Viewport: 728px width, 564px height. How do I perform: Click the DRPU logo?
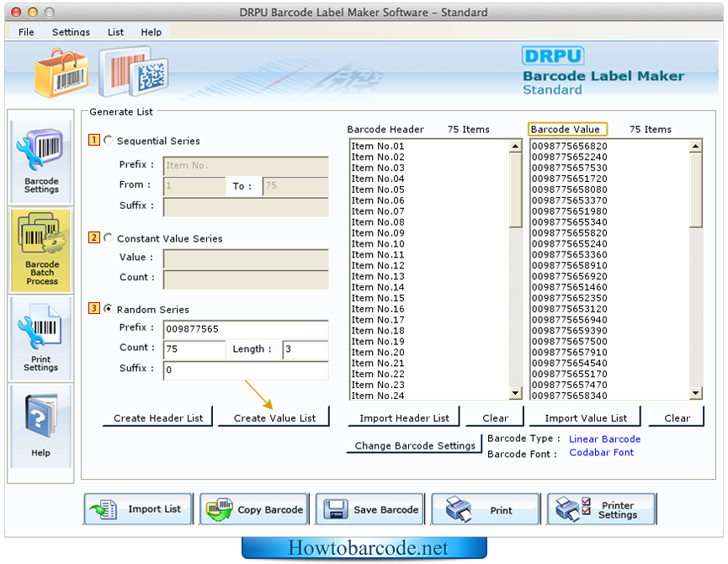[x=553, y=56]
